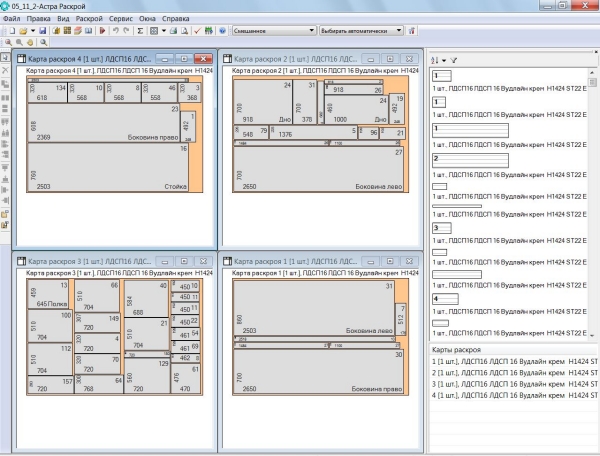The width and height of the screenshot is (600, 456).
Task: Click the upper folder icon in left toolbar
Action: point(5,214)
